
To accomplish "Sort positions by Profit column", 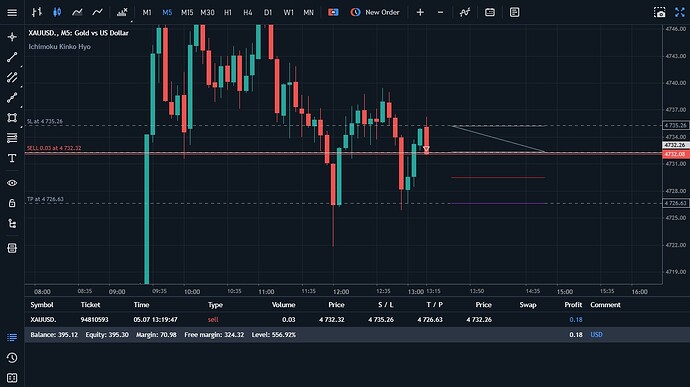I will pos(573,305).
